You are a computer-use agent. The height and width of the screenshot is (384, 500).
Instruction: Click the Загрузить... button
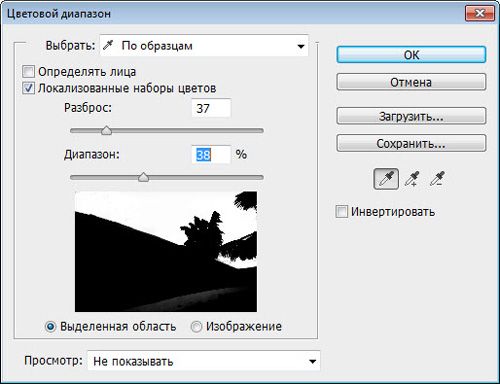pyautogui.click(x=411, y=116)
